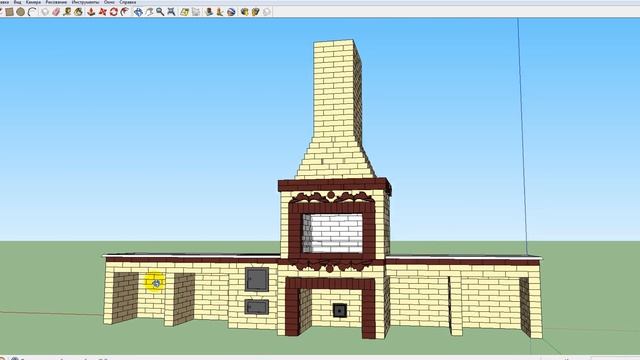Select the Zoom magnifier tool

160,12
